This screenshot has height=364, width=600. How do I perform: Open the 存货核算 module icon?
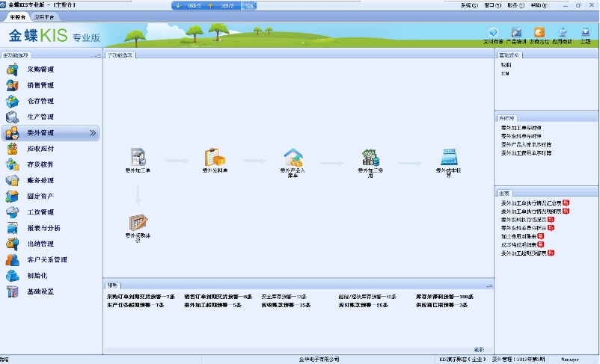click(12, 164)
